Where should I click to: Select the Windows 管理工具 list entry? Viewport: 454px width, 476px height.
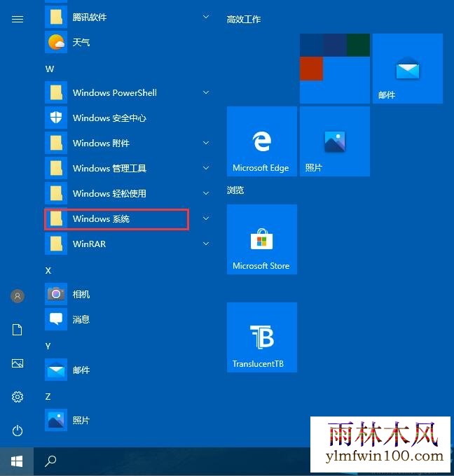pyautogui.click(x=128, y=168)
